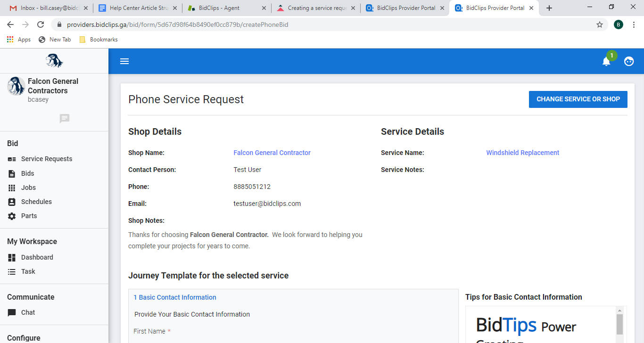Viewport: 644px width, 343px height.
Task: Click email testuser@bidclips.com text
Action: click(267, 204)
